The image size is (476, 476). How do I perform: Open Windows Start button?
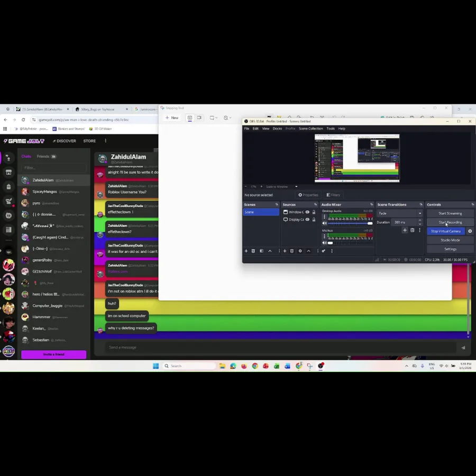click(x=155, y=366)
